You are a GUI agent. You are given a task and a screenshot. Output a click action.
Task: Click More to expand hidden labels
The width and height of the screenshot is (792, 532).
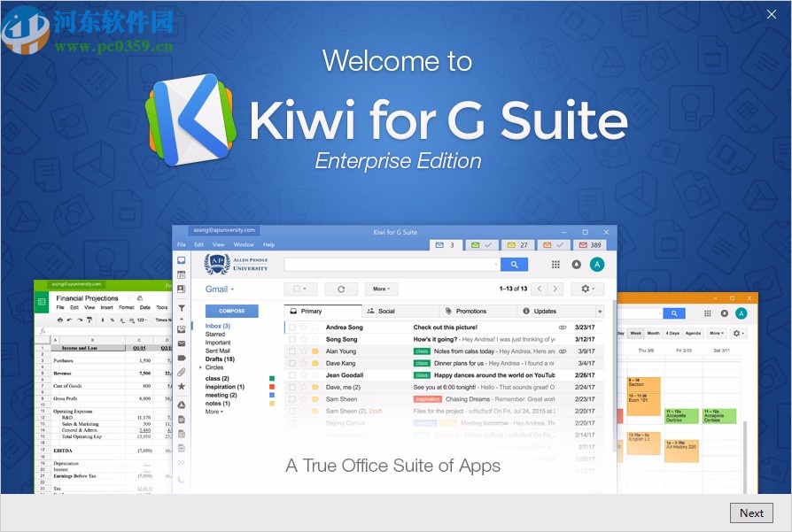(212, 412)
